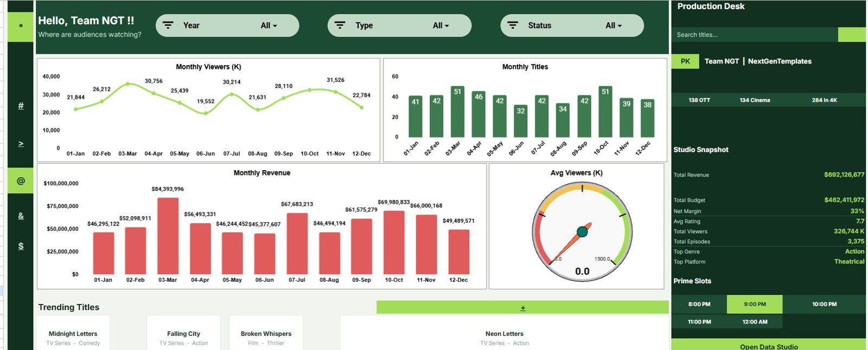This screenshot has height=350, width=868.
Task: Open the Midnight Letters trending card
Action: tap(73, 333)
